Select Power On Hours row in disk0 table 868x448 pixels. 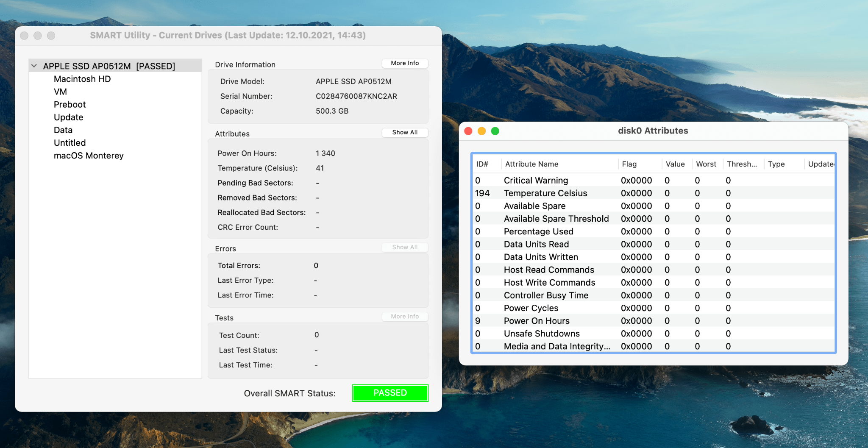pyautogui.click(x=653, y=320)
